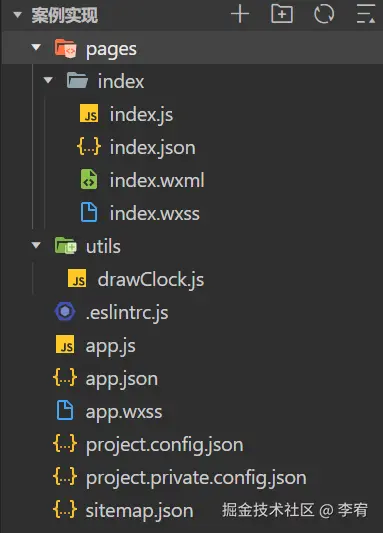
Task: Click the file icon beside app.wxss
Action: pyautogui.click(x=65, y=410)
